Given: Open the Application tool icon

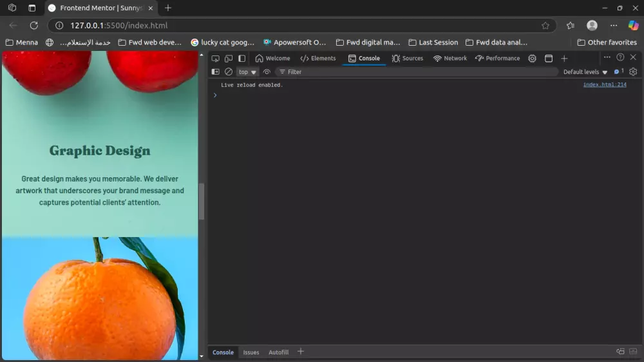Looking at the screenshot, I should pos(549,59).
